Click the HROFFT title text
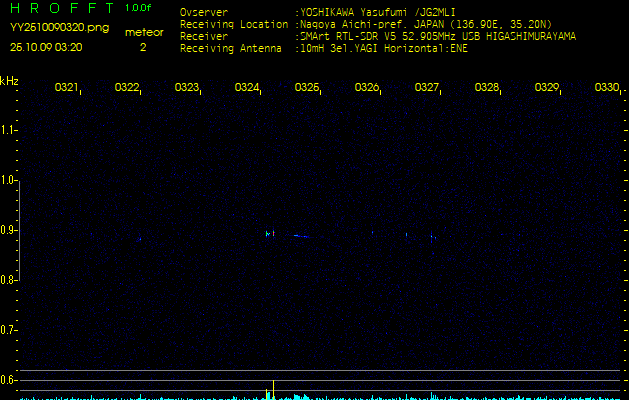This screenshot has height=400, width=629. click(x=62, y=8)
